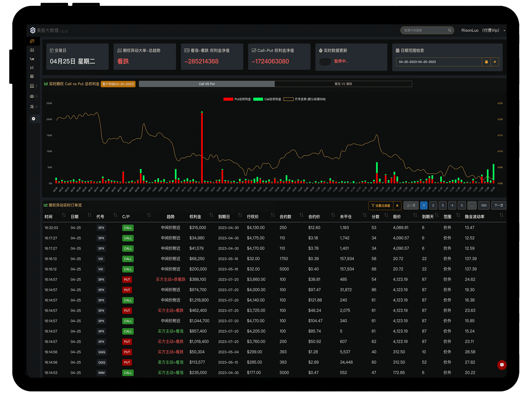The height and width of the screenshot is (395, 532).
Task: Click the $1,218,800 premium cell
Action: tap(199, 300)
